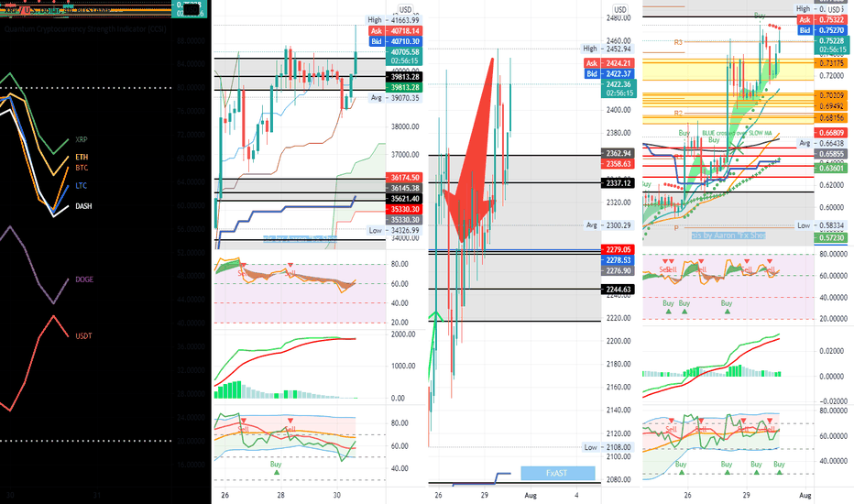This screenshot has width=854, height=504.
Task: Click BTC red price label 36174.50
Action: click(403, 178)
